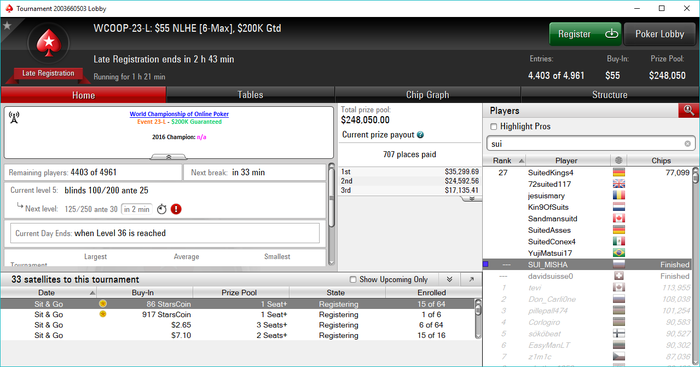The image size is (700, 367).
Task: Select the $2.65 satellite row
Action: tap(238, 325)
